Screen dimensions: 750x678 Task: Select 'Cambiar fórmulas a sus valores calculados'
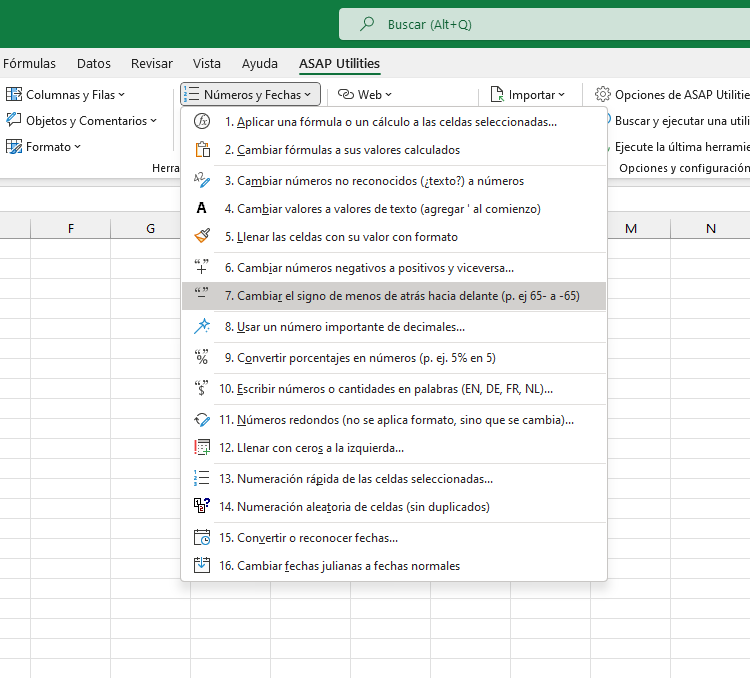394,150
